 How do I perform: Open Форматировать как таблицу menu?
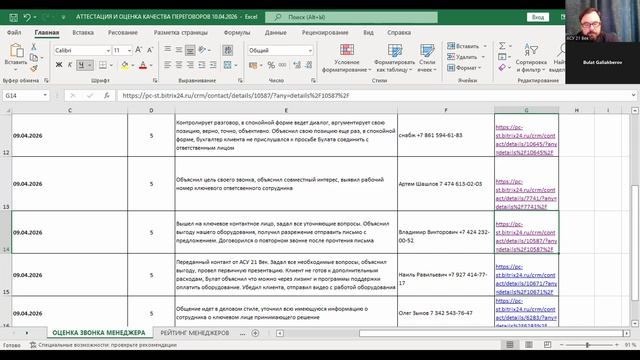(x=394, y=58)
